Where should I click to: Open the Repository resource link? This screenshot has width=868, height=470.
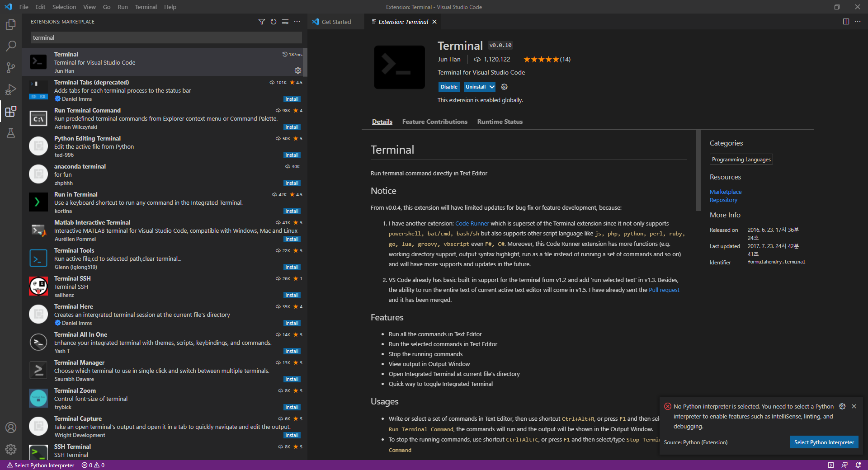pos(723,200)
